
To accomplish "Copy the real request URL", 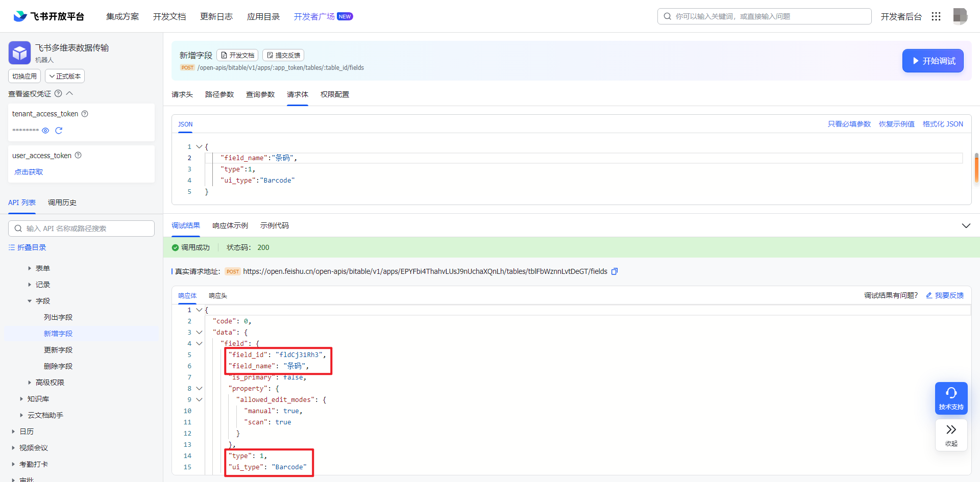I will (615, 271).
